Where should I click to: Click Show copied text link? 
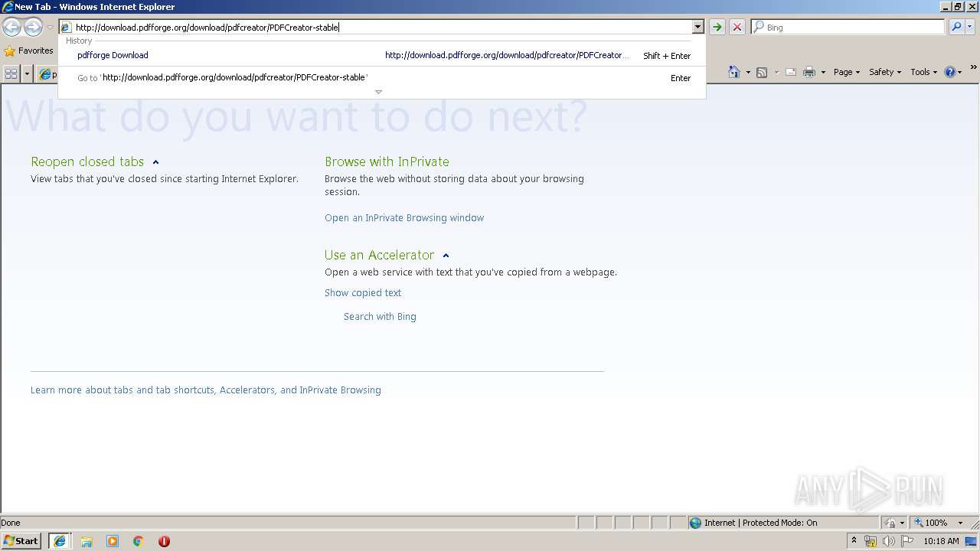click(x=363, y=293)
